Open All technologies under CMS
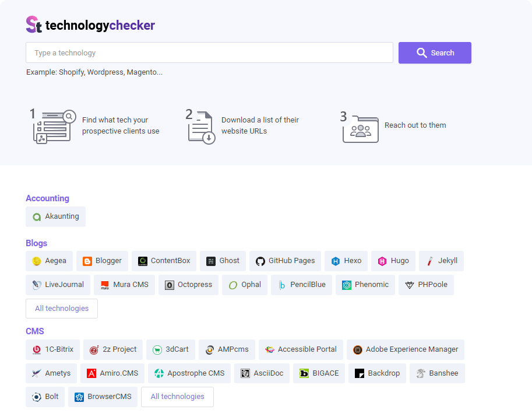The image size is (532, 413). [178, 397]
